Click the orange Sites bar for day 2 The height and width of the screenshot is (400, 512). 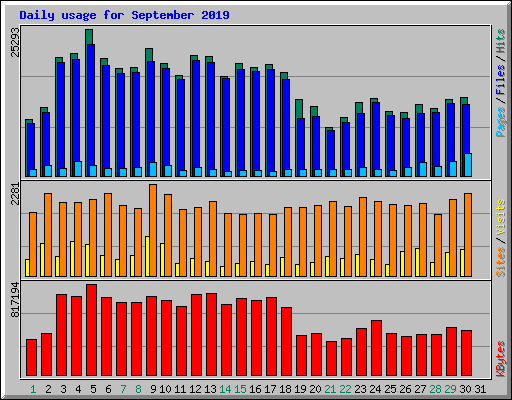pos(48,235)
